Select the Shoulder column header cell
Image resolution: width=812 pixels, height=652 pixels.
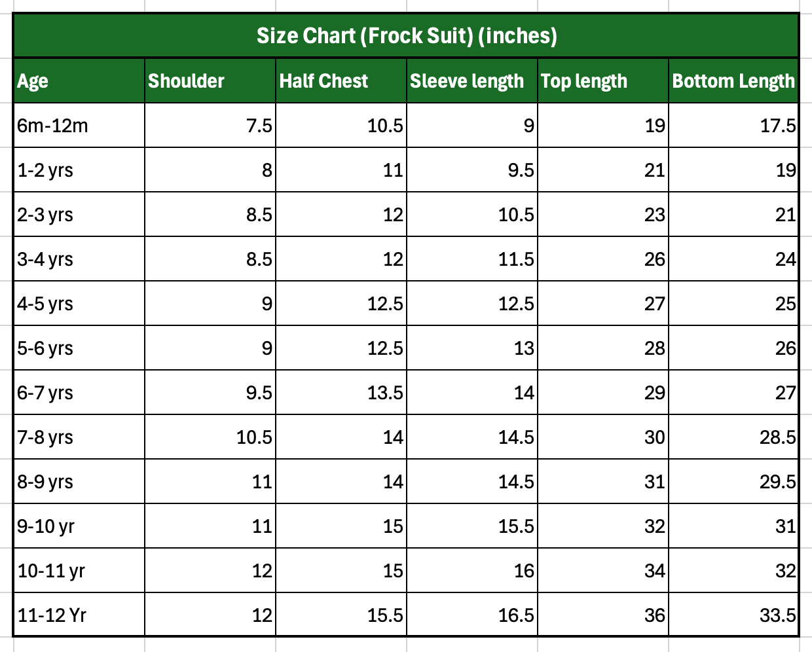click(x=210, y=81)
